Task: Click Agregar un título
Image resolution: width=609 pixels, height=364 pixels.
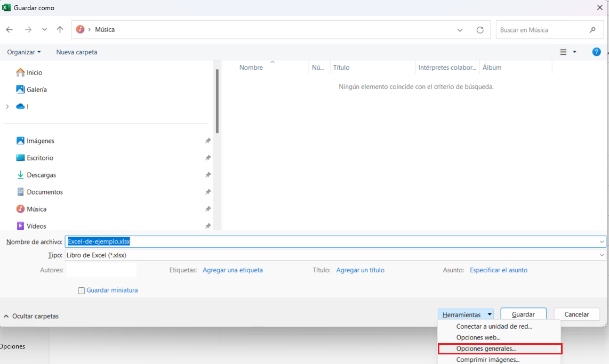Action: pos(360,270)
